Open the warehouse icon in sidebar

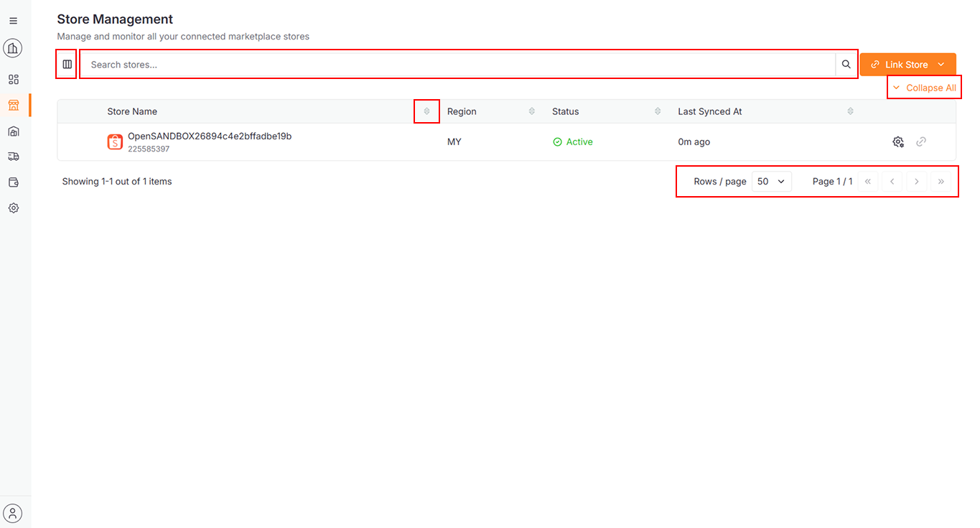(x=13, y=131)
